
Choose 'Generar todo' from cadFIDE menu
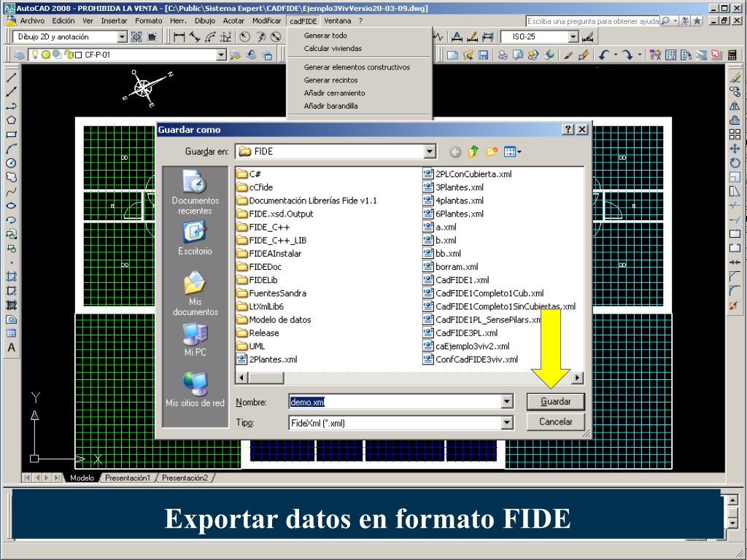pos(325,36)
